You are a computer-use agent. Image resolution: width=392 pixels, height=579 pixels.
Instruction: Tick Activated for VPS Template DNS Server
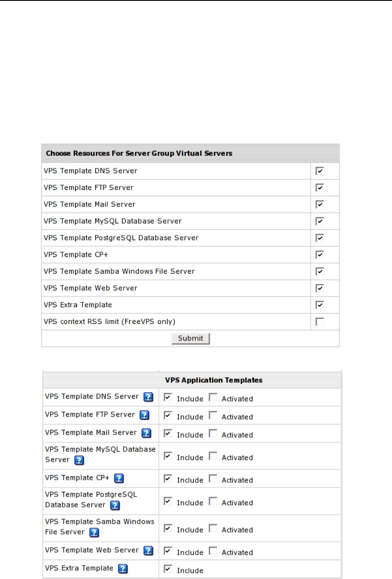coord(213,397)
